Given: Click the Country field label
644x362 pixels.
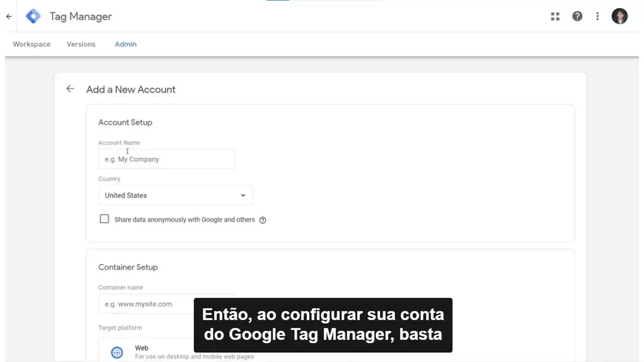Looking at the screenshot, I should (109, 179).
